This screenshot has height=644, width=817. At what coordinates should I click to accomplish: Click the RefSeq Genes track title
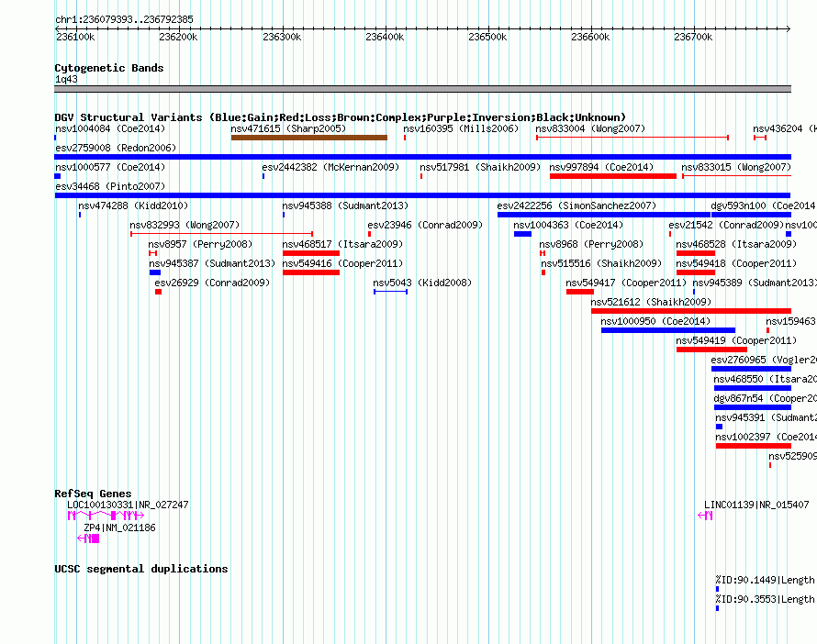pos(94,494)
